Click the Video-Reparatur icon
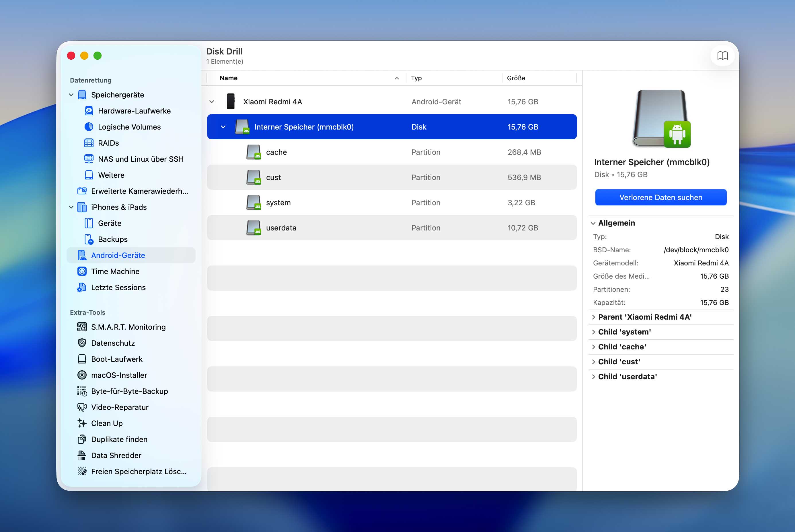The image size is (795, 532). tap(82, 407)
